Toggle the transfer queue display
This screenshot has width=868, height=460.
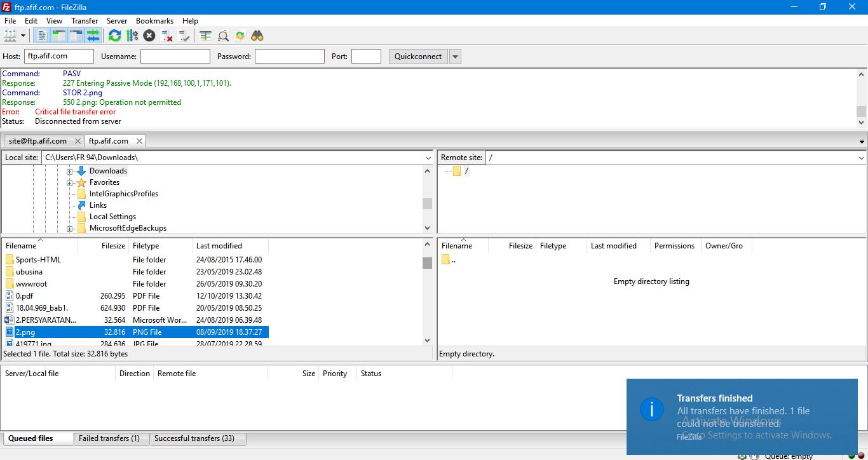pyautogui.click(x=93, y=36)
